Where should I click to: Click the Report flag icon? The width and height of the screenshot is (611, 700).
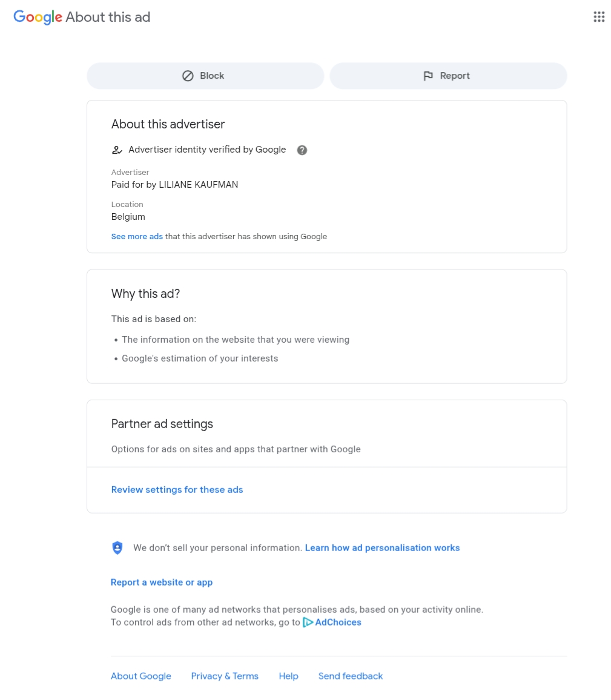(428, 76)
